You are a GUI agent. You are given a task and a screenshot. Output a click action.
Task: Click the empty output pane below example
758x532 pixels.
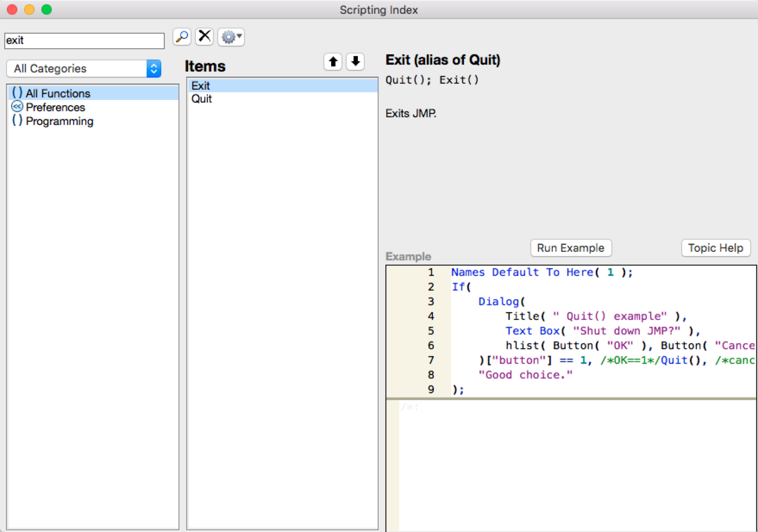click(577, 466)
